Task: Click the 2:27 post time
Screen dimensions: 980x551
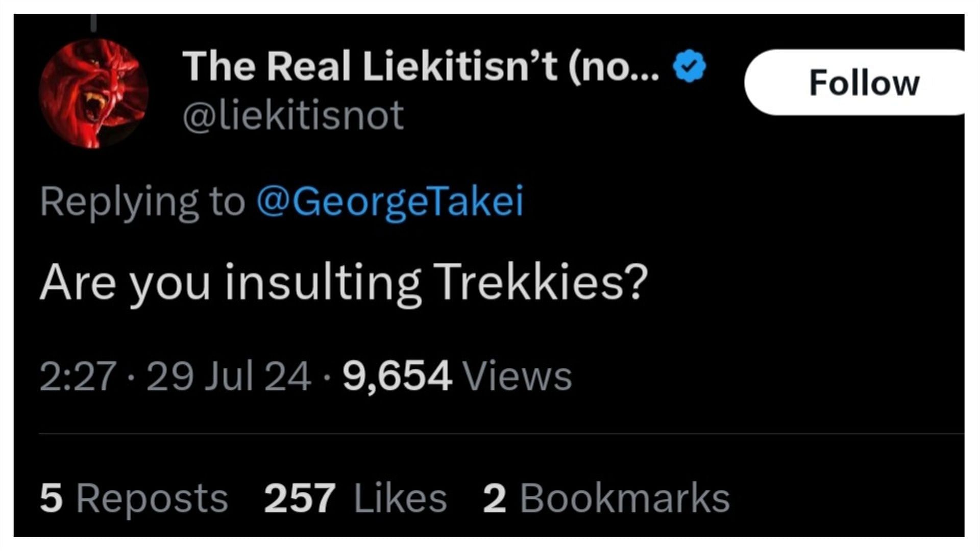Action: 78,377
